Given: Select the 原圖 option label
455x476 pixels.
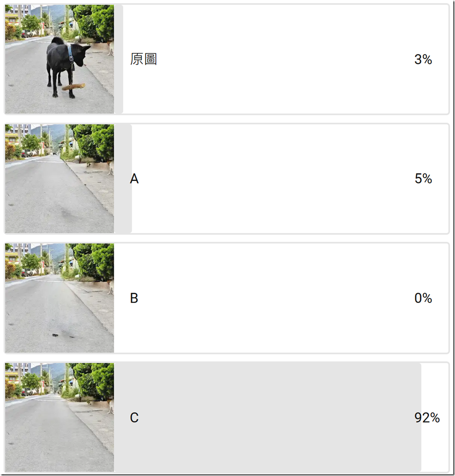Looking at the screenshot, I should tap(144, 59).
